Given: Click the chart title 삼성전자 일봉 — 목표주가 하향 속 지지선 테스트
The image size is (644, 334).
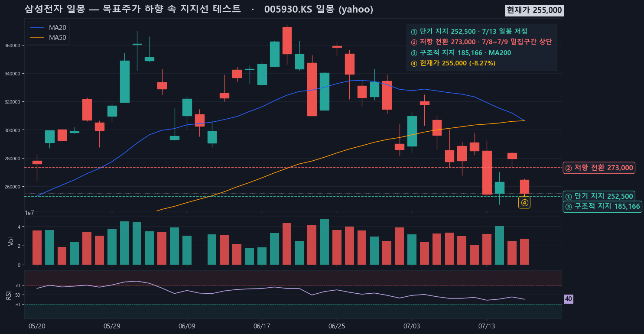Looking at the screenshot, I should pos(133,9).
